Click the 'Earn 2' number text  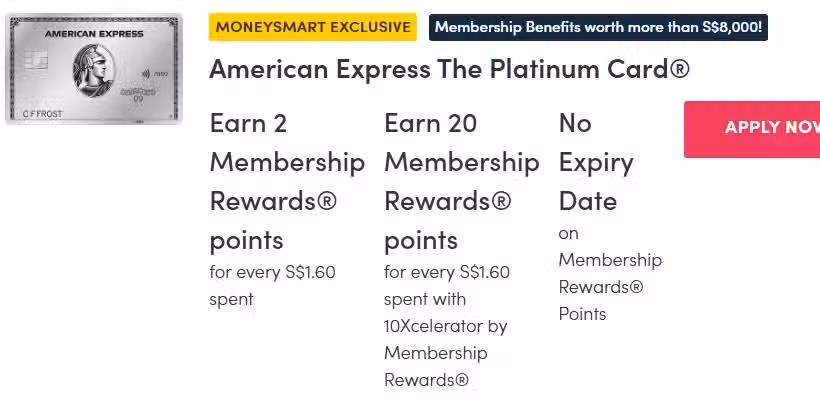248,123
